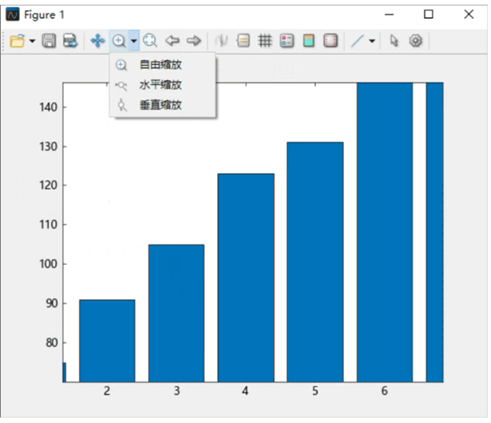Click the bar above x-axis label 4

(246, 278)
